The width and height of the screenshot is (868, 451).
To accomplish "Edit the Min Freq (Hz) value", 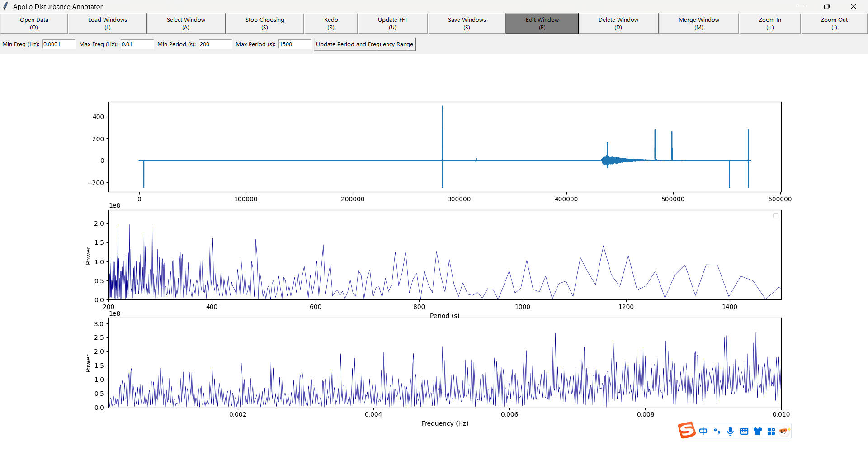I will (x=58, y=44).
